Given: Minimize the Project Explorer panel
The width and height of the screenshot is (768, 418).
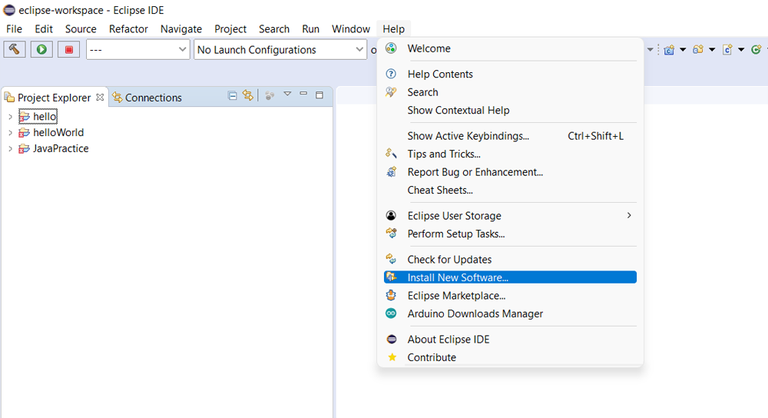Looking at the screenshot, I should (304, 95).
